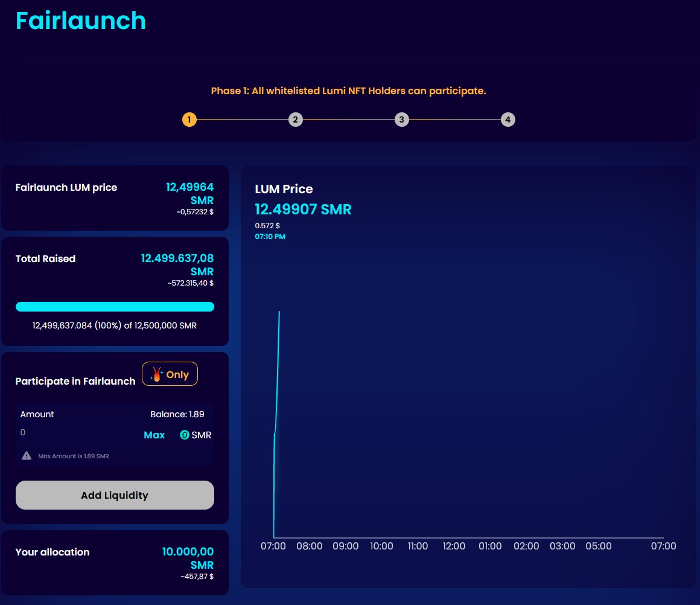
Task: Click the LUM Price chart heading
Action: pos(284,189)
